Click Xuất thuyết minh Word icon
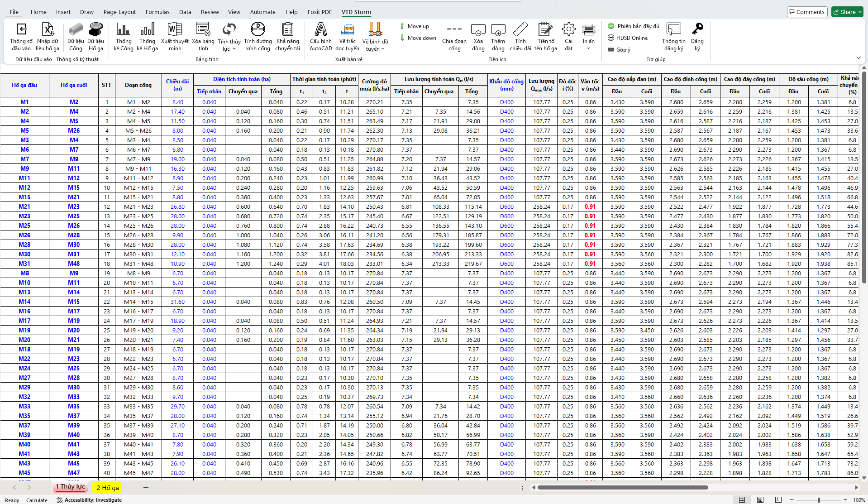The width and height of the screenshot is (868, 504). (x=175, y=30)
